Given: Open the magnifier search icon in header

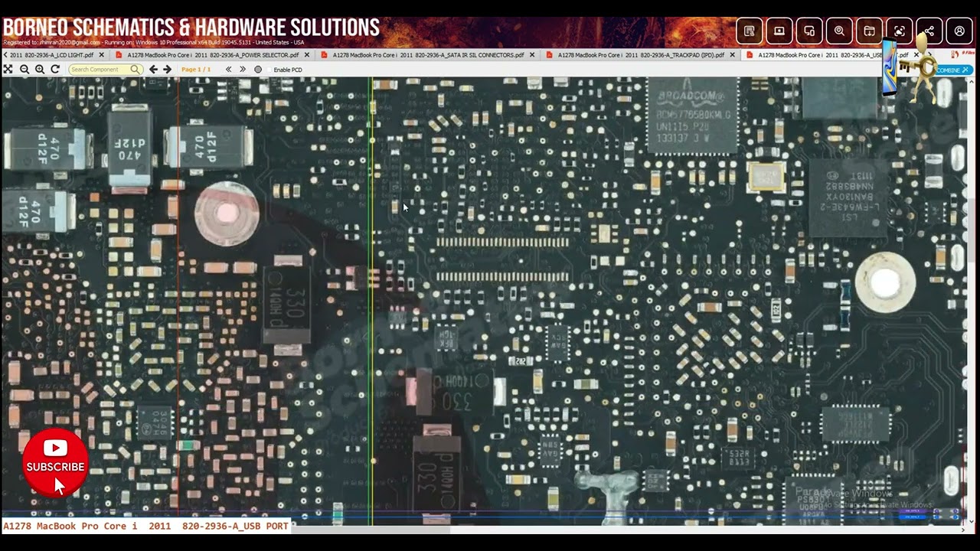Looking at the screenshot, I should (839, 31).
